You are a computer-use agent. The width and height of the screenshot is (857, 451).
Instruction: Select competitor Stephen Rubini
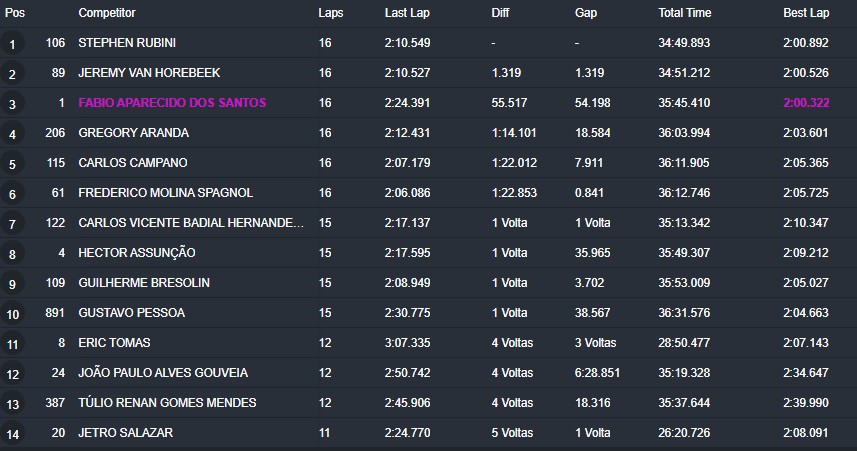pyautogui.click(x=127, y=43)
